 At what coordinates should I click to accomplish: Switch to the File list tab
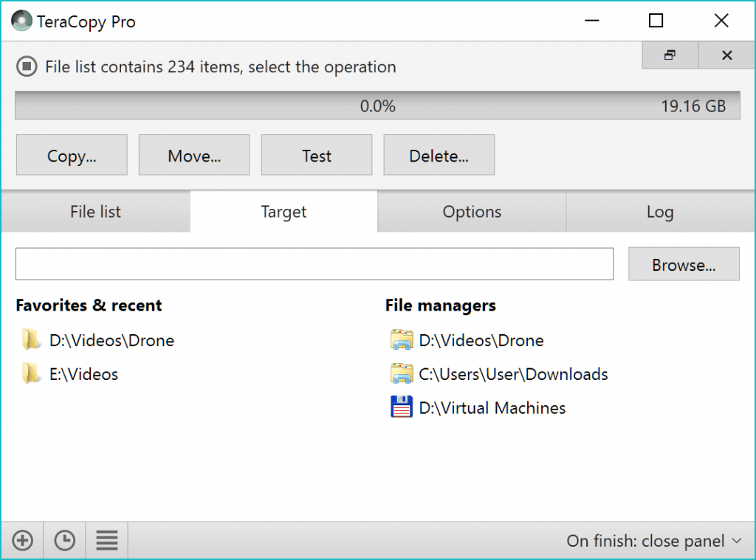pos(94,212)
